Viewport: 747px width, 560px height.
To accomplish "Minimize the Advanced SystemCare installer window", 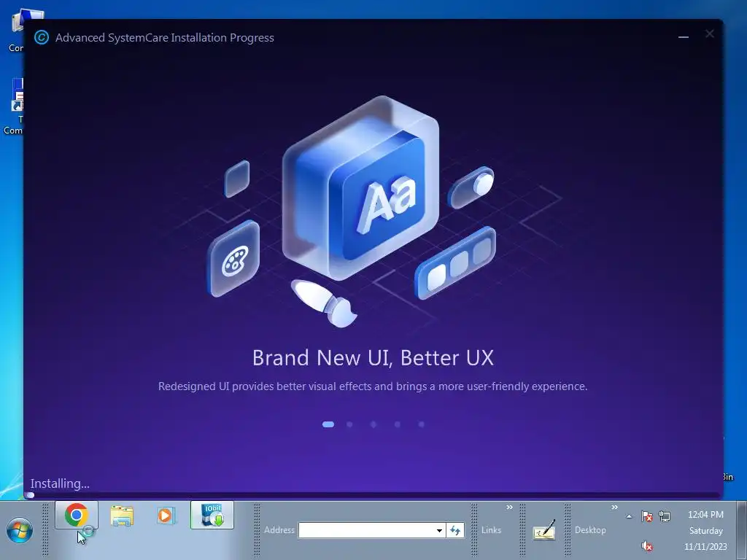I will 683,37.
